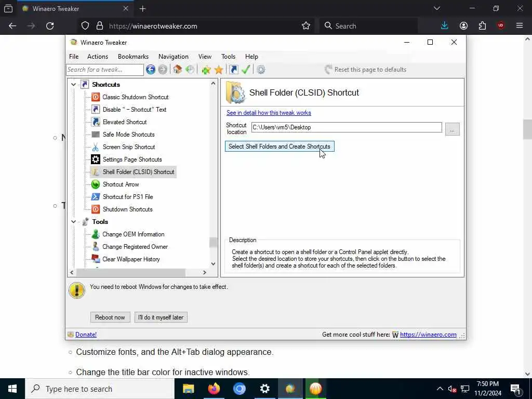Open See in detail how this tweak works

coord(269,113)
